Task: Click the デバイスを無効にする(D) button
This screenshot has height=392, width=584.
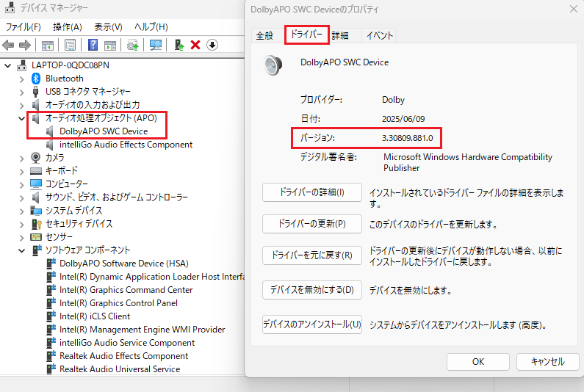Action: coord(311,290)
